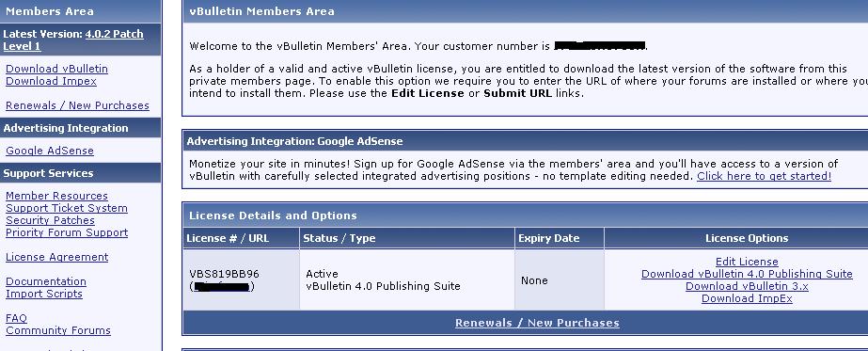Screen dimensions: 868x351
Task: Open License Agreement link
Action: (57, 257)
